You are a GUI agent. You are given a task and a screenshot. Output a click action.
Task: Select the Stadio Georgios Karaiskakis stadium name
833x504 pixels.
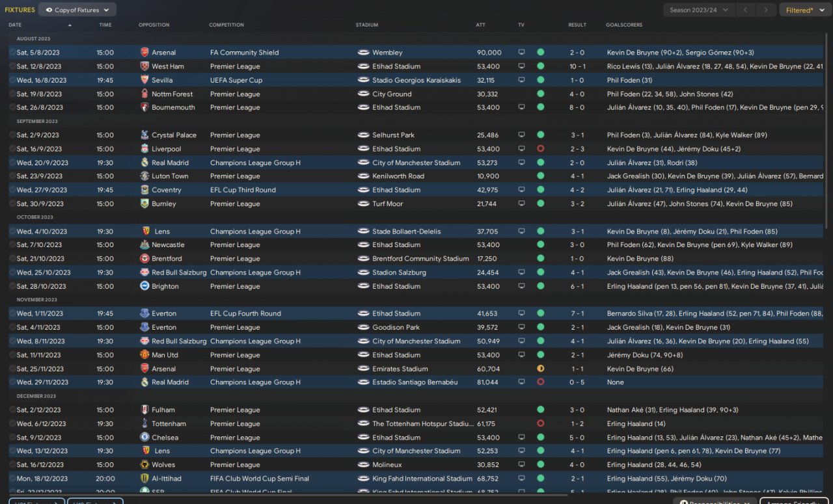pos(416,80)
